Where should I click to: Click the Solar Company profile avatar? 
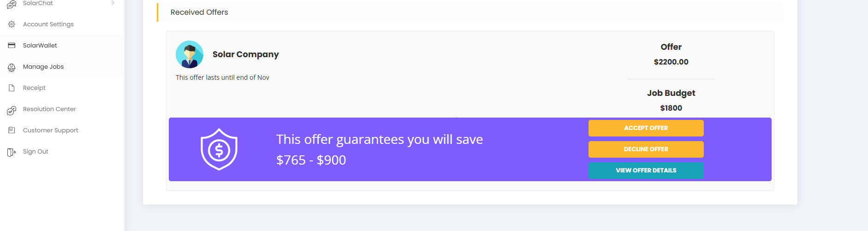[x=190, y=54]
